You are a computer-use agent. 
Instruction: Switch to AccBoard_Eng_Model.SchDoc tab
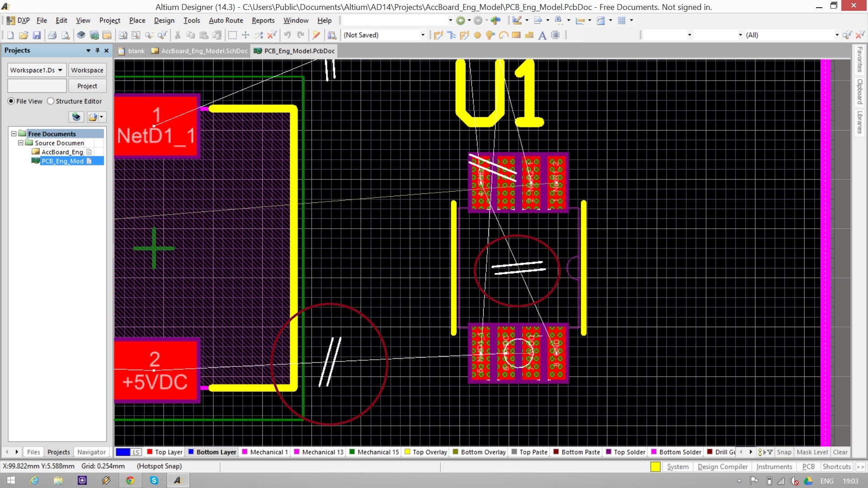pos(199,51)
